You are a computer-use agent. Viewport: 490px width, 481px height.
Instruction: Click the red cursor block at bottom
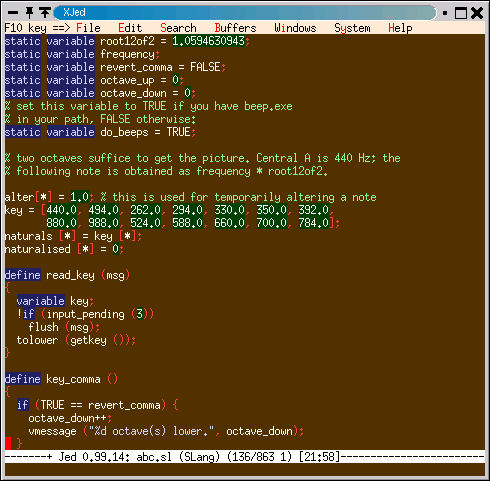point(8,443)
